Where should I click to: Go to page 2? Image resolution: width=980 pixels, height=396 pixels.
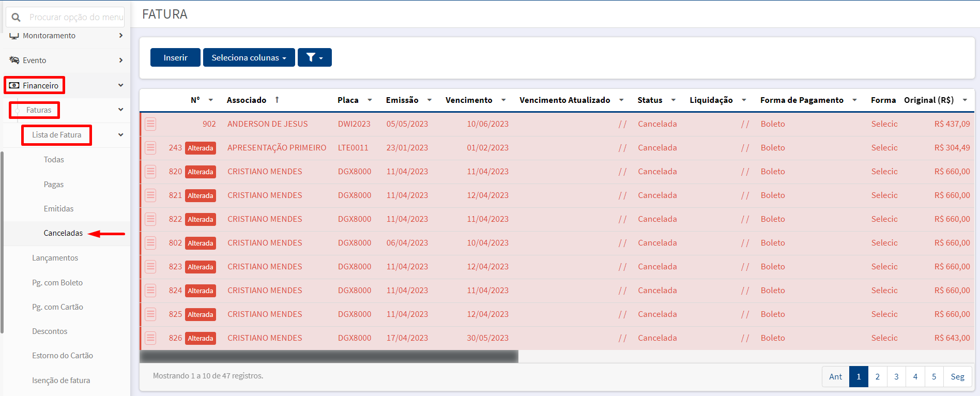click(878, 377)
